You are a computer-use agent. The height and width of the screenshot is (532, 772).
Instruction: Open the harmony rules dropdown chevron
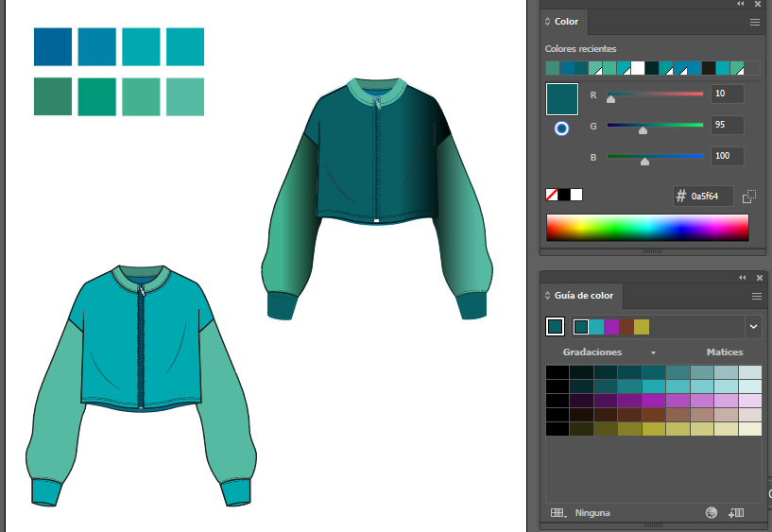(x=753, y=326)
